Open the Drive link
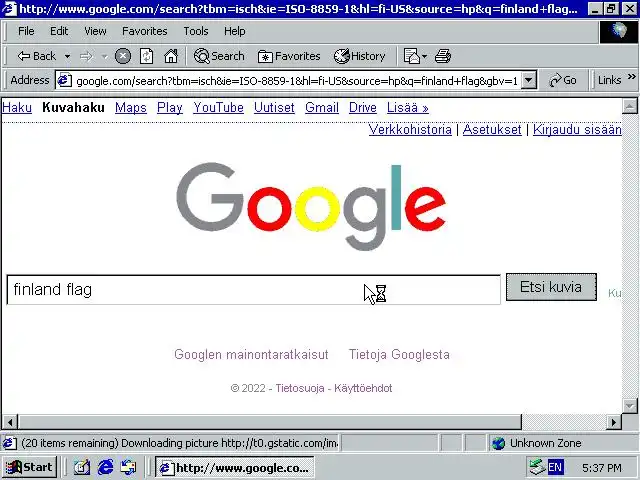 362,107
